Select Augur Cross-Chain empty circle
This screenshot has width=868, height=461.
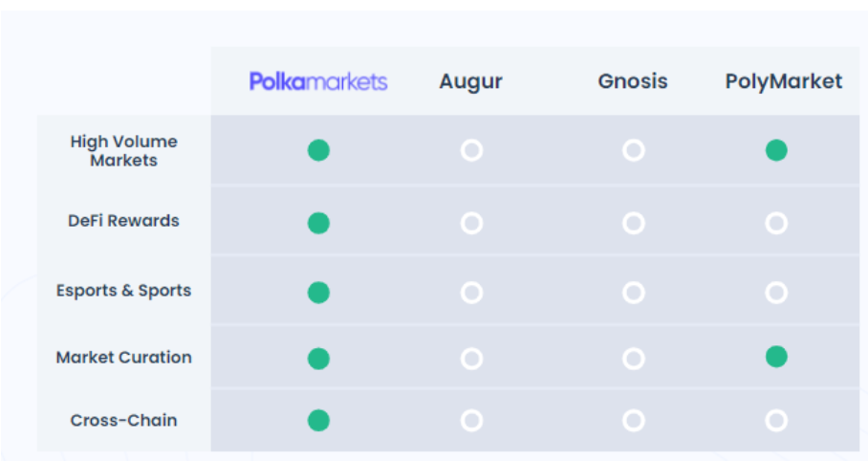pos(471,421)
